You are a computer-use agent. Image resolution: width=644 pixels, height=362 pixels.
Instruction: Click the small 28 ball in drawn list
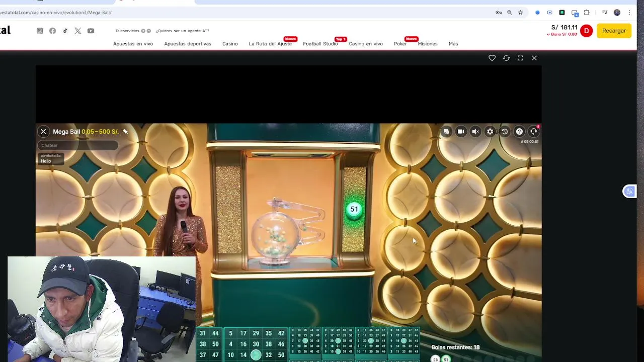pyautogui.click(x=436, y=359)
